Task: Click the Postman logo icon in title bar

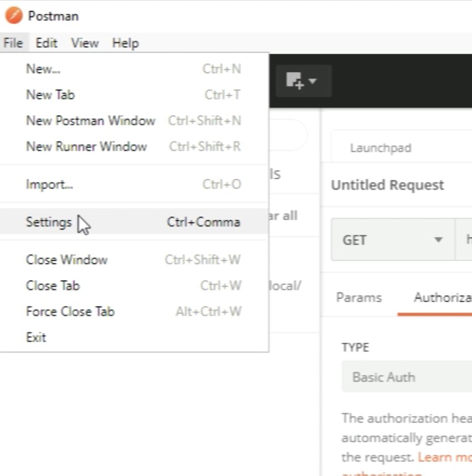Action: pos(14,15)
